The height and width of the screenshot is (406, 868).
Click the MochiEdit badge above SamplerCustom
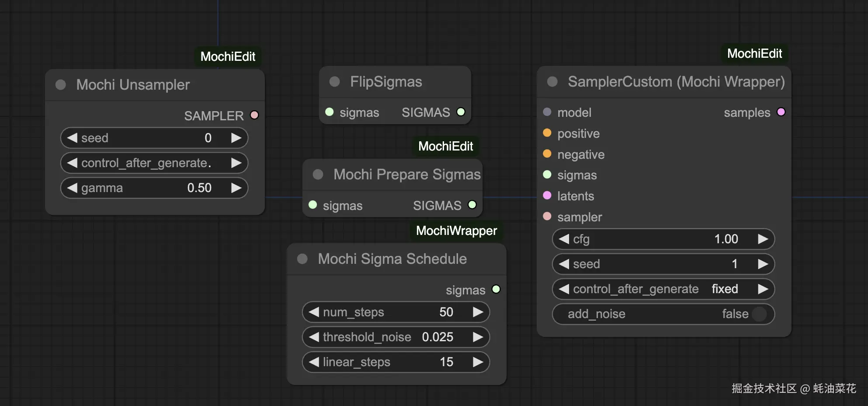point(754,54)
